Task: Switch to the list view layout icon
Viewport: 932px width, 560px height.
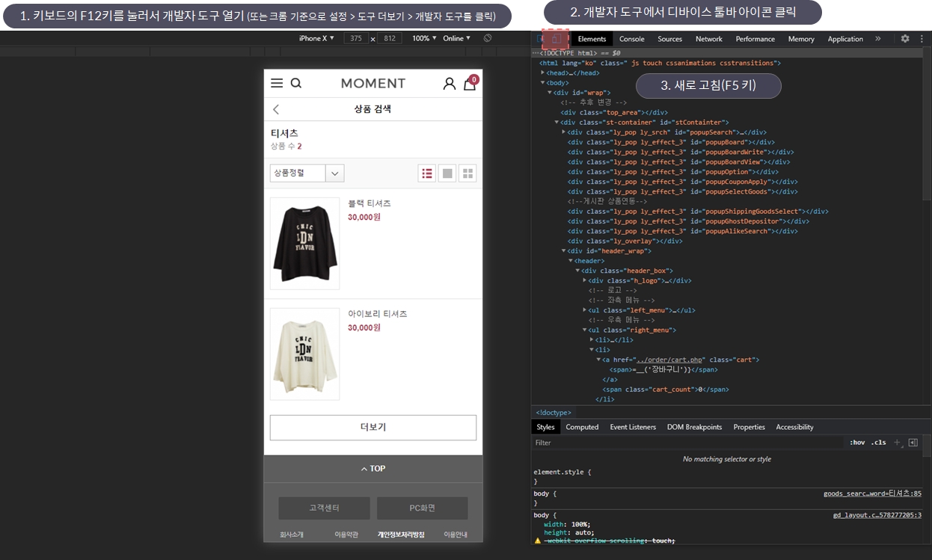Action: [427, 173]
